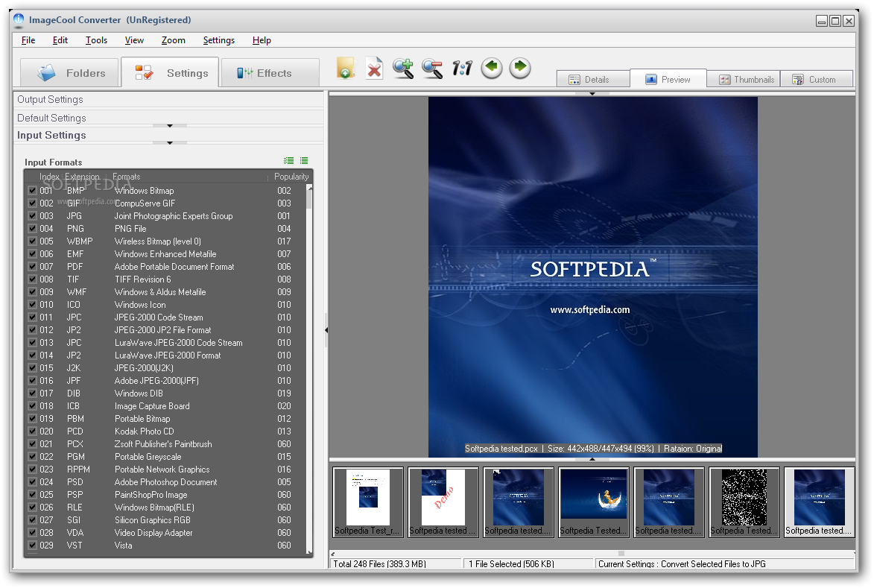Select the Silicon Graphics RGB row text

pyautogui.click(x=152, y=519)
